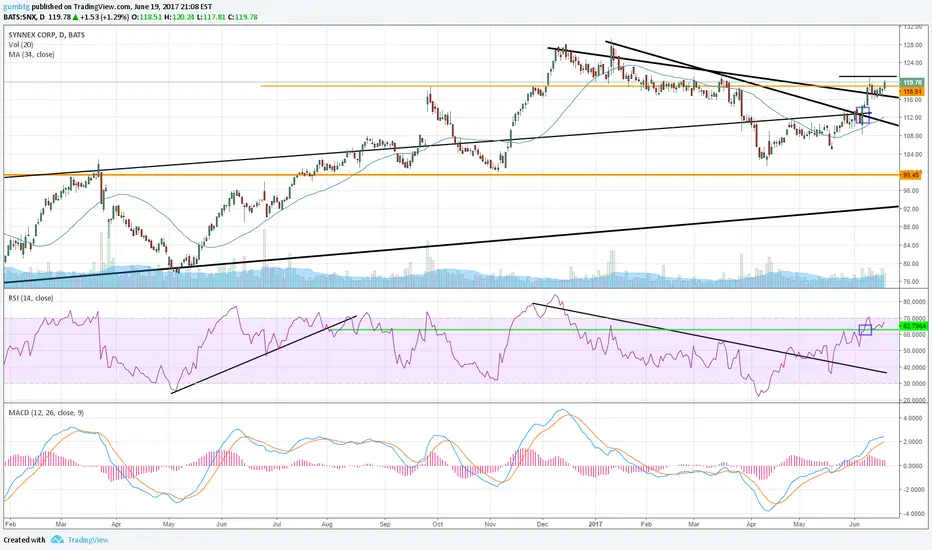Click the 'Vol (20)' indicator label
Image resolution: width=932 pixels, height=550 pixels.
click(x=21, y=45)
